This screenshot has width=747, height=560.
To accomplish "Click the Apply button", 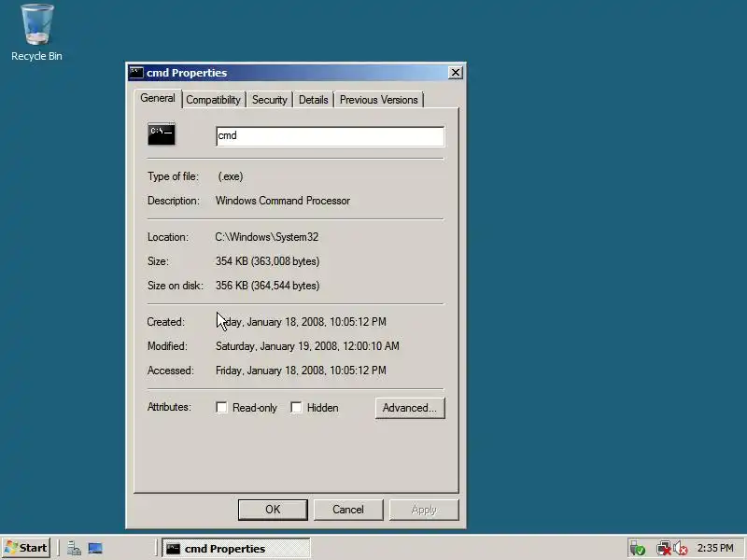I will [424, 510].
